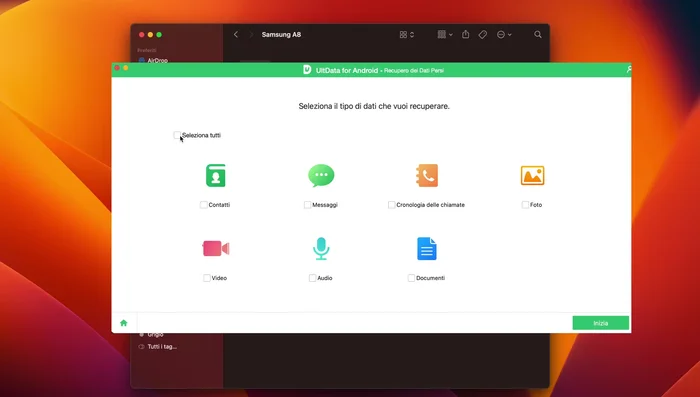The height and width of the screenshot is (397, 700).
Task: Click the Documenti file icon
Action: [x=427, y=248]
